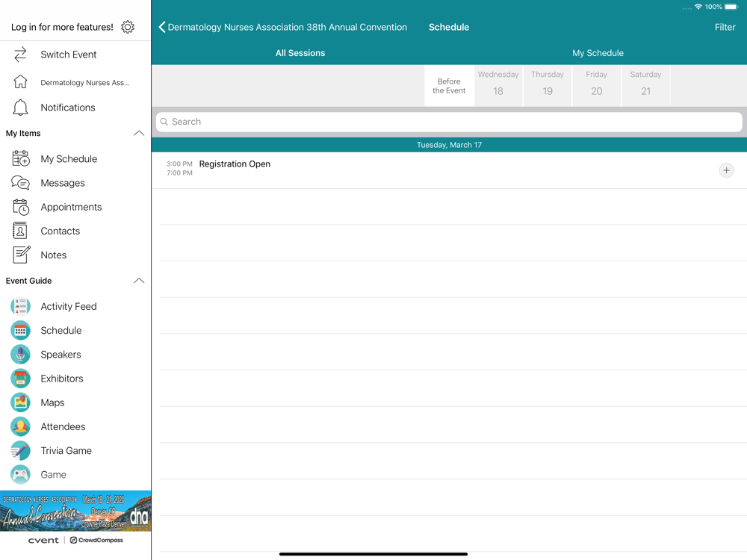Select Friday 20 day tab

click(596, 86)
